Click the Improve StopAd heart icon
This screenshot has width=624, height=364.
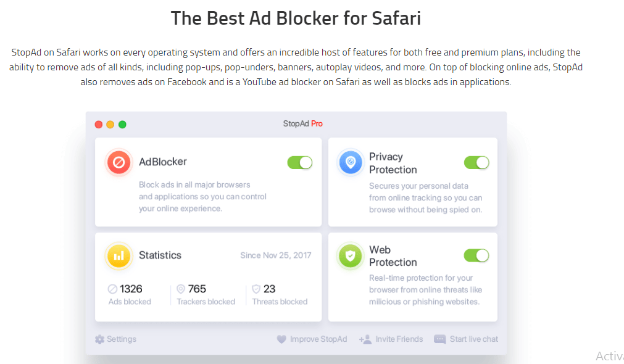coord(282,339)
